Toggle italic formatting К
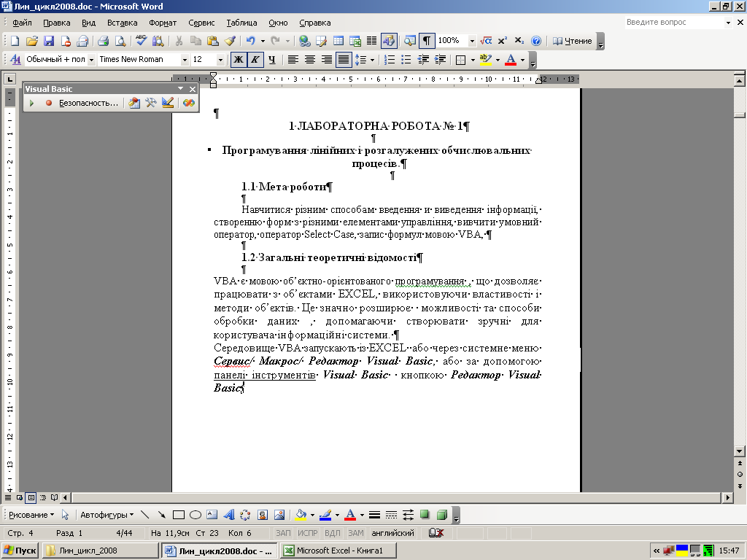This screenshot has height=560, width=747. click(x=255, y=60)
